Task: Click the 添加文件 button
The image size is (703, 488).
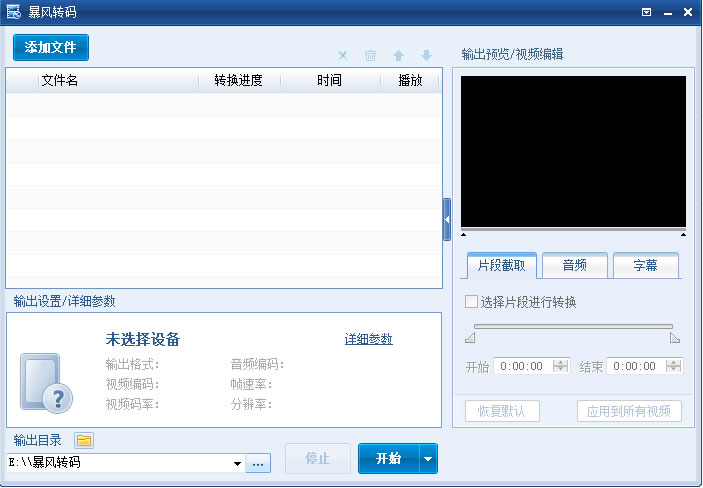Action: [51, 48]
